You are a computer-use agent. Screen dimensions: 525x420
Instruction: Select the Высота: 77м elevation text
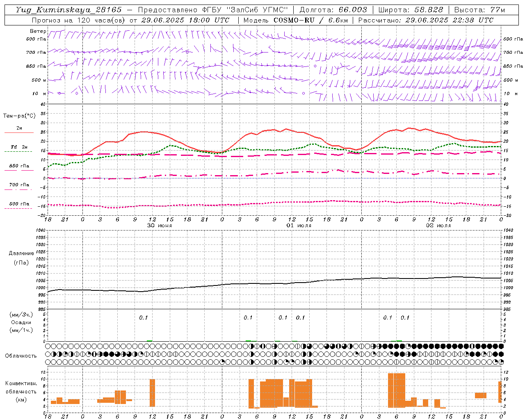point(479,10)
